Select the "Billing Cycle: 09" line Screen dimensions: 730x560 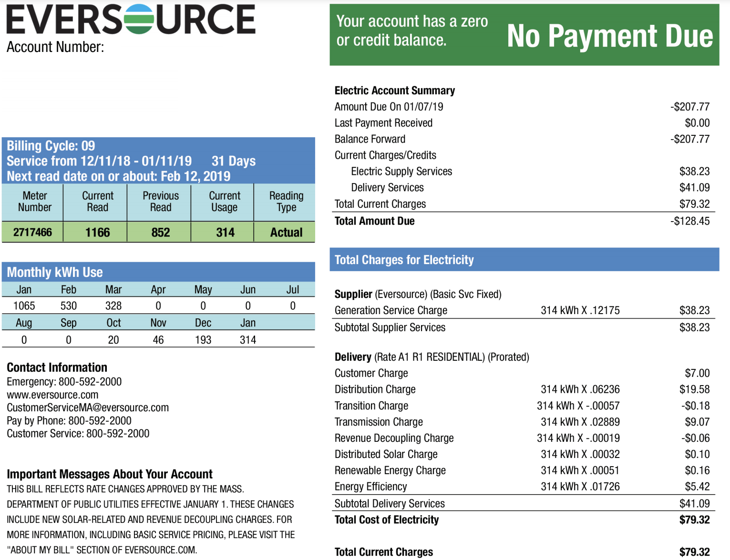click(51, 146)
